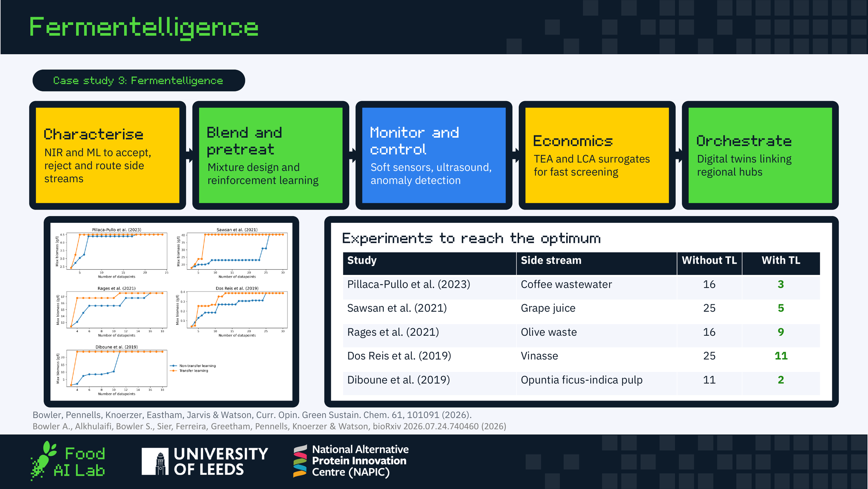Click the Transfer learning legend entry

tap(189, 370)
